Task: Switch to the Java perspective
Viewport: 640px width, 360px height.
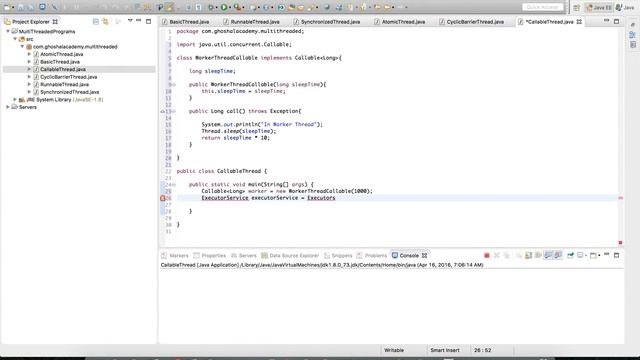Action: pos(625,7)
